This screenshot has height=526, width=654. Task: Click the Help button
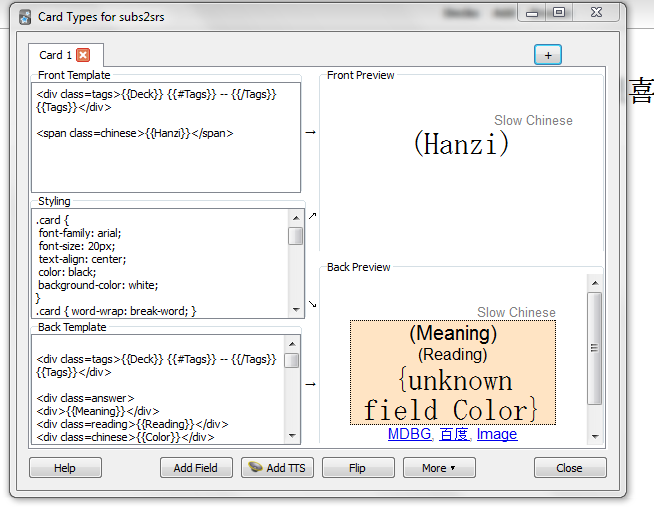coord(65,468)
